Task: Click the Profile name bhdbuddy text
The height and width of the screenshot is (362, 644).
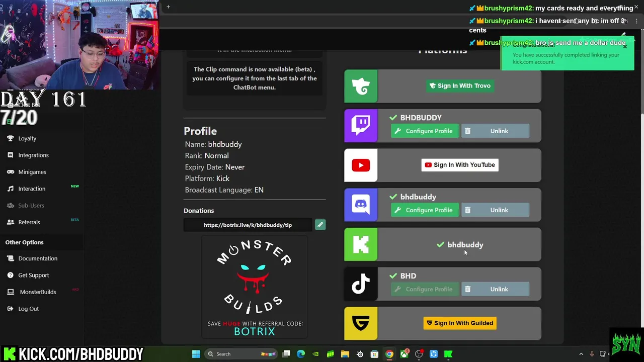Action: coord(224,144)
